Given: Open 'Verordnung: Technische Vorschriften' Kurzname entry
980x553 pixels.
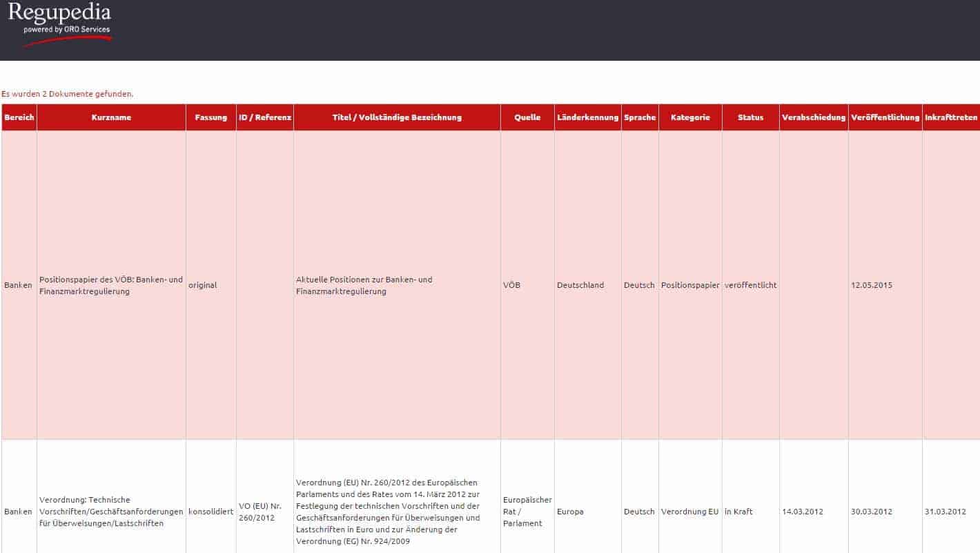Looking at the screenshot, I should click(x=111, y=512).
